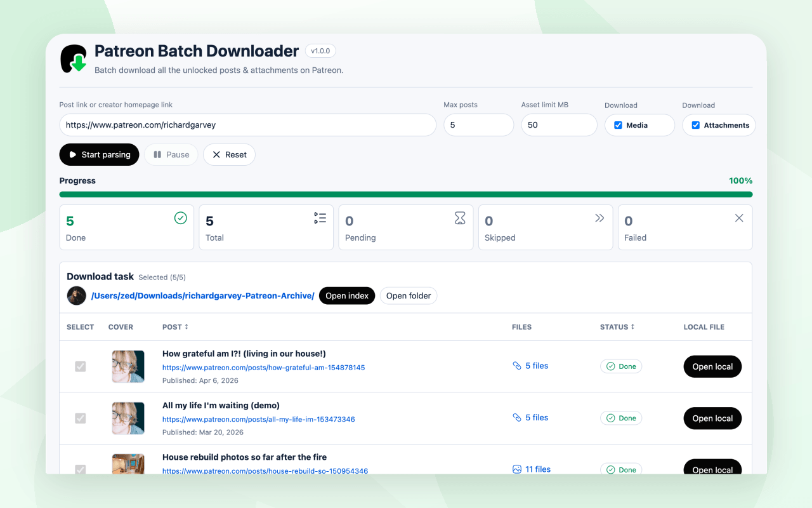Screen dimensions: 812x508
Task: Open the how-grateful-am-154878145 post URL
Action: (x=263, y=368)
